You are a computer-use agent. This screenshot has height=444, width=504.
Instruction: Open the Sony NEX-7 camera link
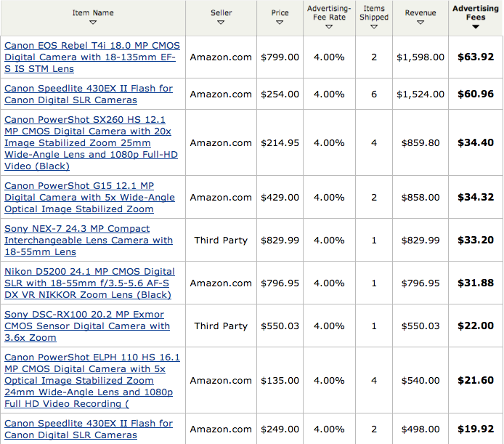tap(89, 241)
